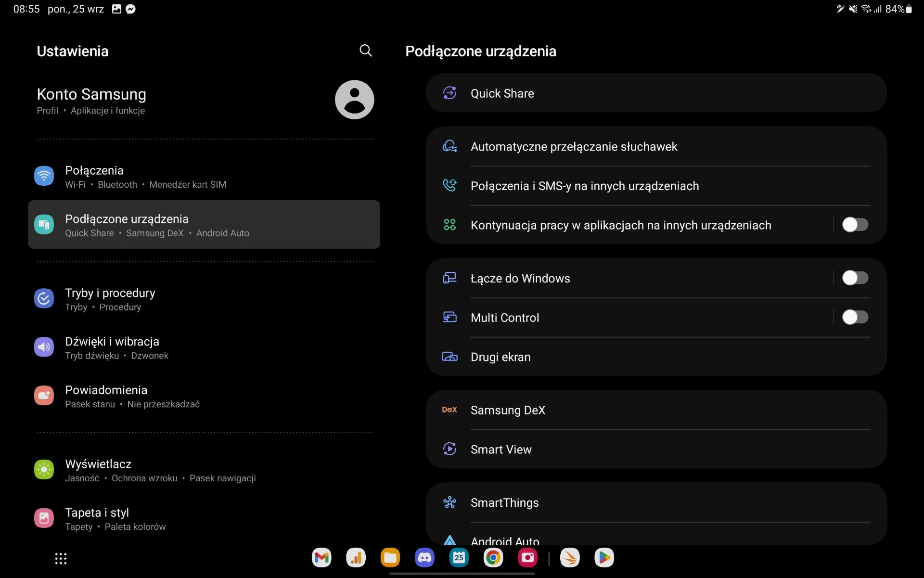The width and height of the screenshot is (924, 578).
Task: Launch Google Play Store from taskbar
Action: tap(604, 558)
